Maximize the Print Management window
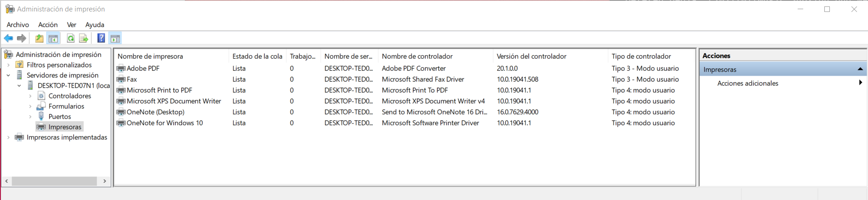The height and width of the screenshot is (200, 868). (x=827, y=9)
